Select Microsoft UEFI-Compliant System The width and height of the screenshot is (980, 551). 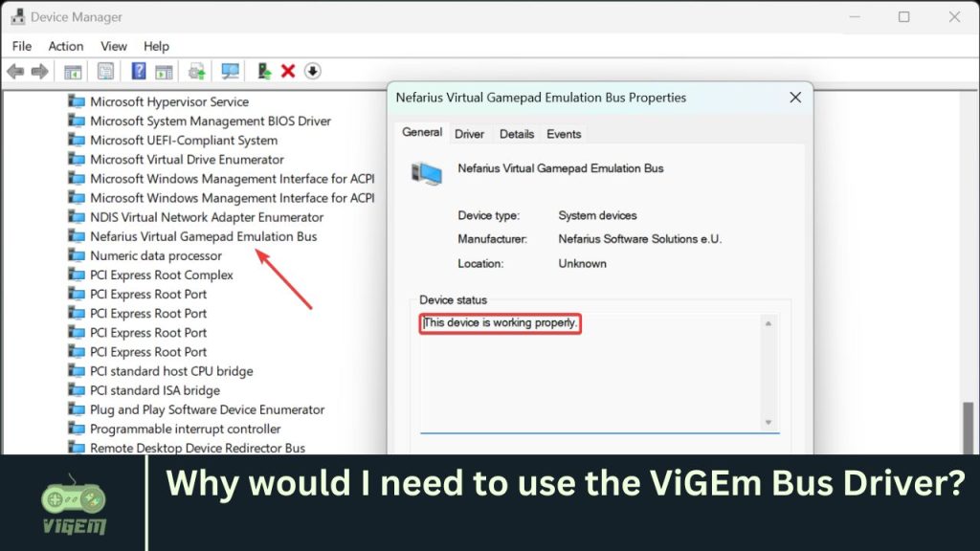(184, 140)
